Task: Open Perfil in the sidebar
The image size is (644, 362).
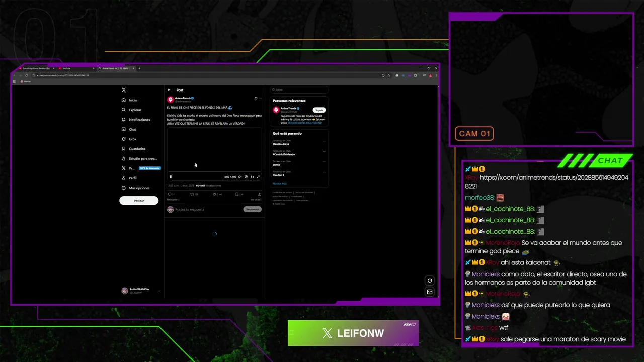Action: pos(129,178)
